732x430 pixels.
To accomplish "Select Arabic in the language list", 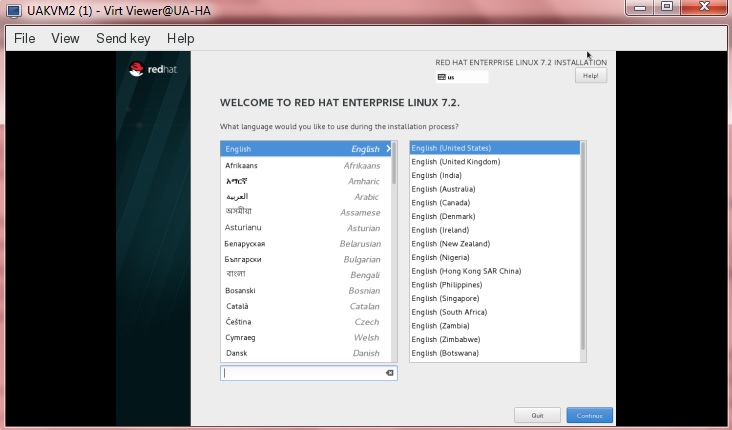I will (x=306, y=197).
